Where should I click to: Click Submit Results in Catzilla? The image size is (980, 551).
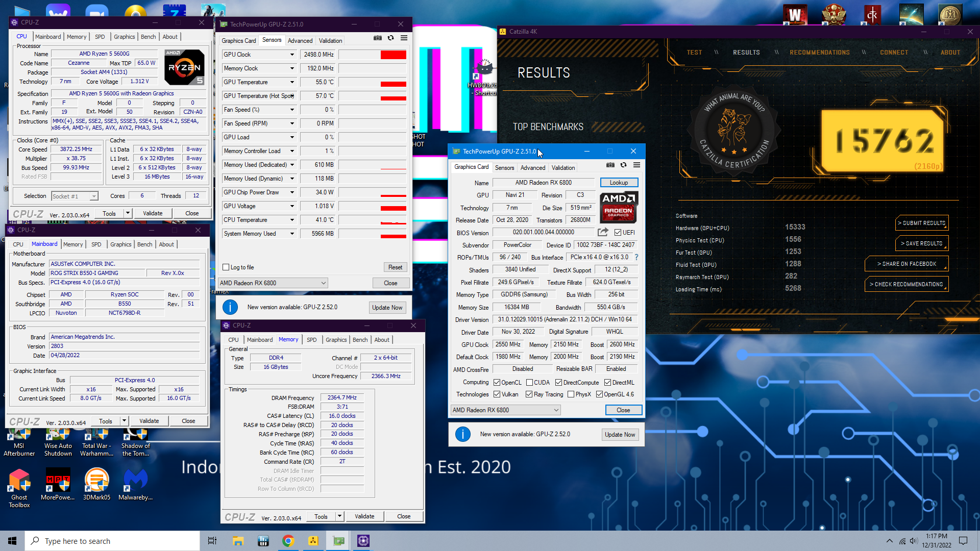pyautogui.click(x=922, y=223)
